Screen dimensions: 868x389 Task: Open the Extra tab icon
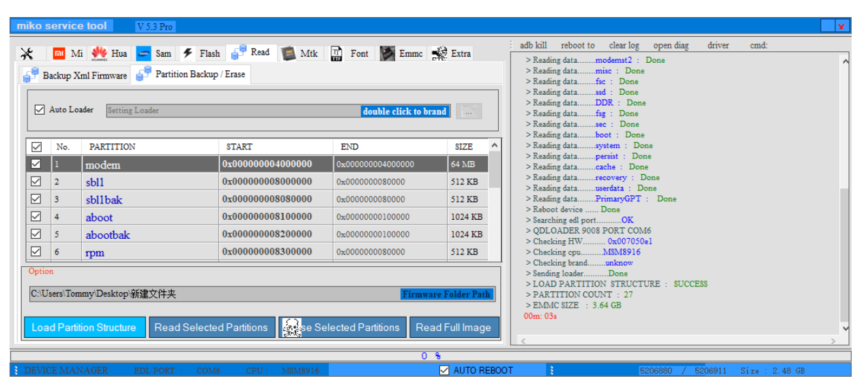pos(439,54)
